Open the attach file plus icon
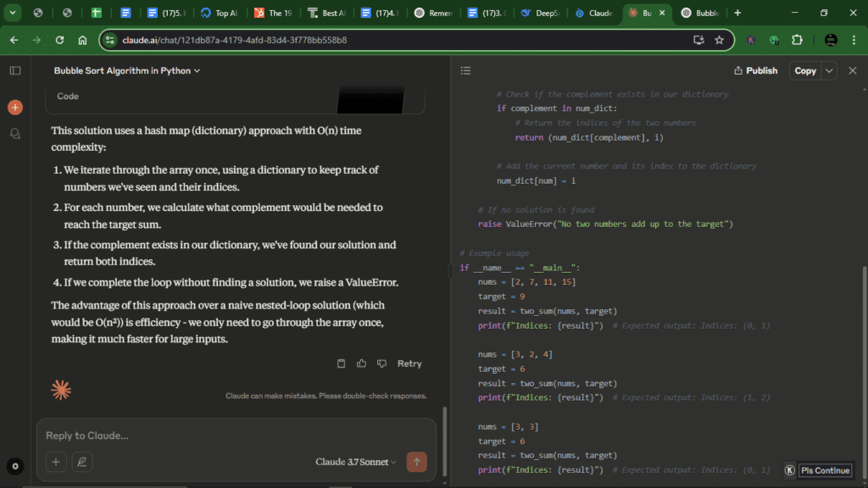The width and height of the screenshot is (868, 488). tap(56, 462)
